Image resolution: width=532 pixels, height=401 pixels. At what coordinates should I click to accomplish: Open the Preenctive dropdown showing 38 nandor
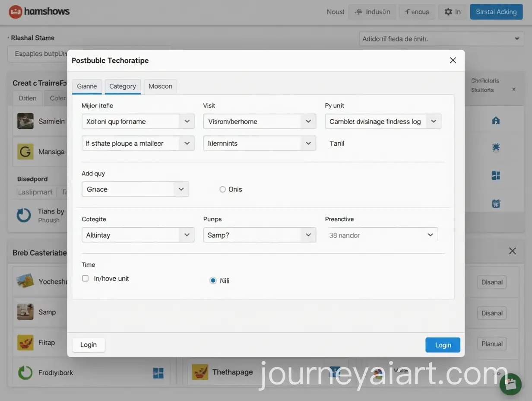click(x=383, y=235)
